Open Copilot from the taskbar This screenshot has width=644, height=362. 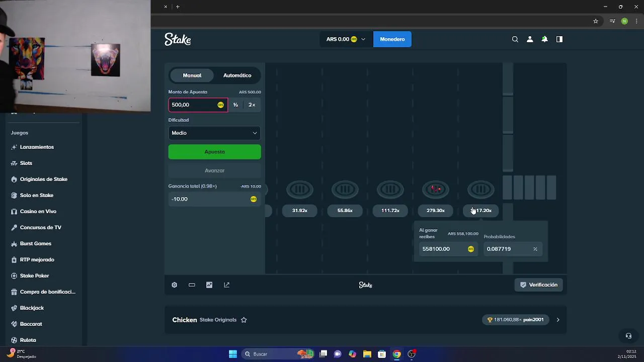352,354
